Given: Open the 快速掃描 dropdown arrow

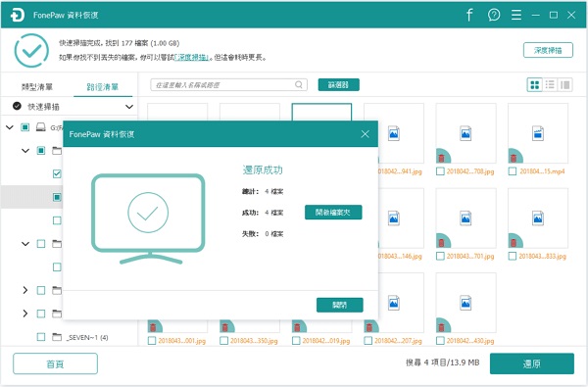Looking at the screenshot, I should click(x=129, y=107).
